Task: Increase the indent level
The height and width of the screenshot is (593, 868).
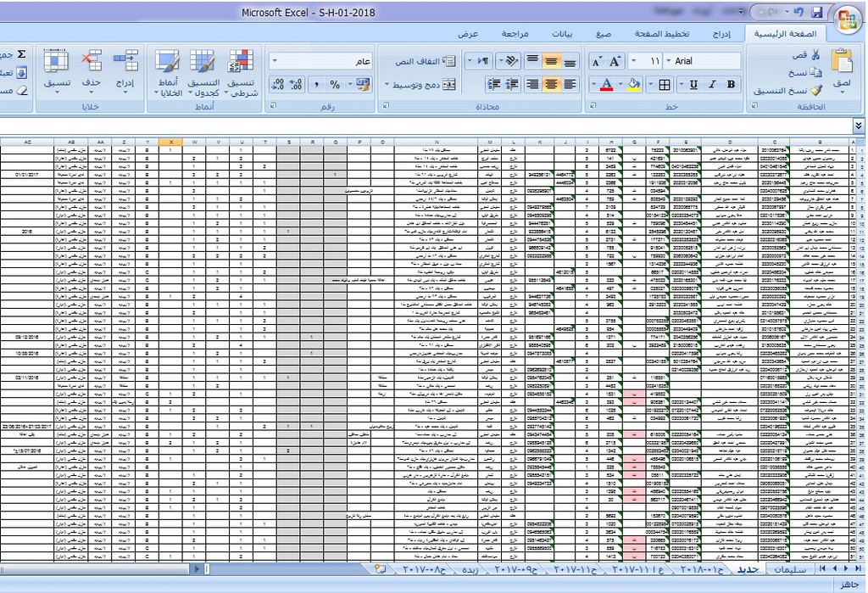Action: click(494, 84)
